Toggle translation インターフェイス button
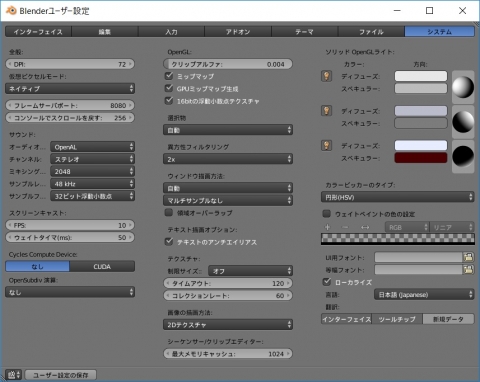The height and width of the screenshot is (382, 480). pos(347,319)
